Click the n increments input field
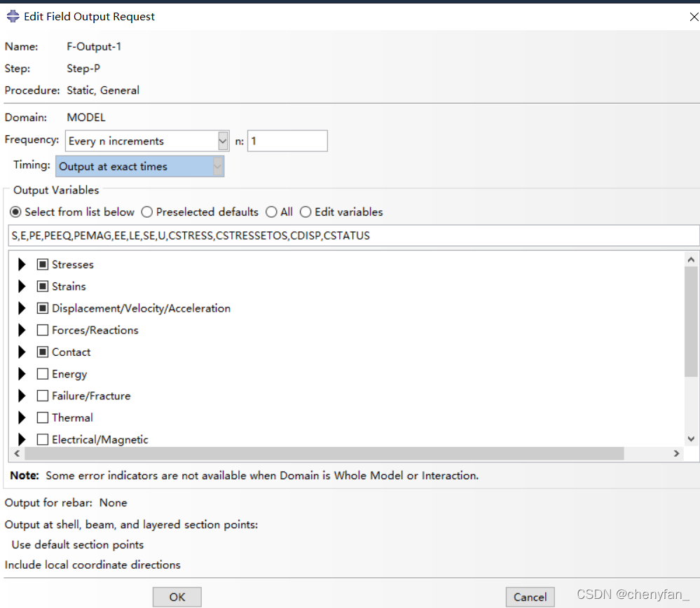The width and height of the screenshot is (700, 608). [x=287, y=141]
